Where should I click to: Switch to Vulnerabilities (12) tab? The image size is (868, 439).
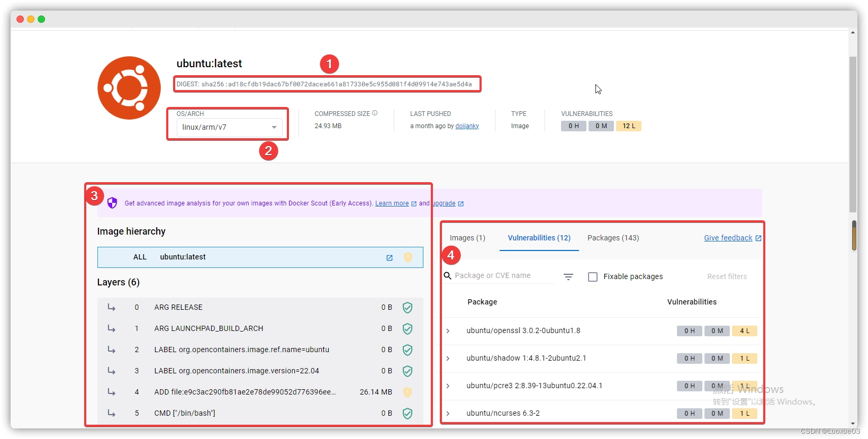[539, 238]
